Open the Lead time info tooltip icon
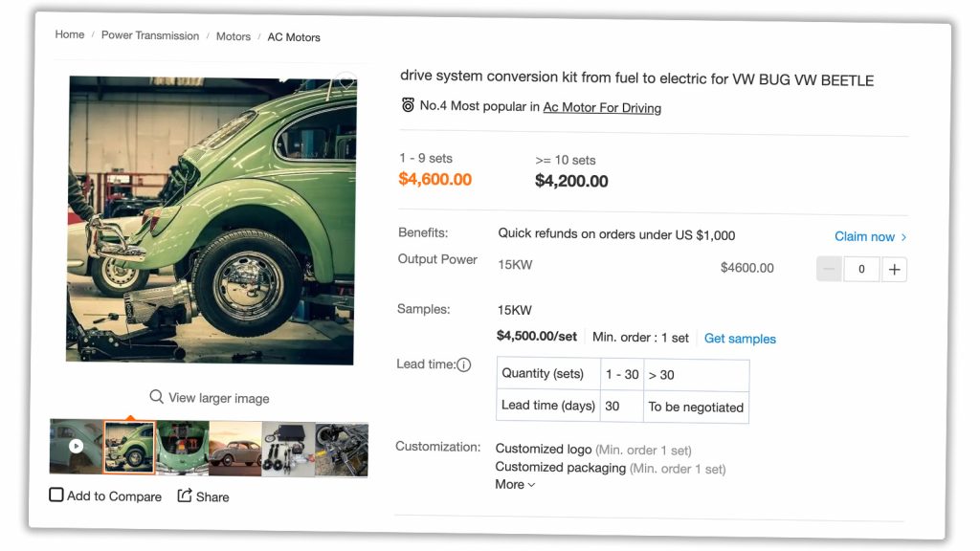Viewport: 980px width, 551px height. [x=464, y=364]
